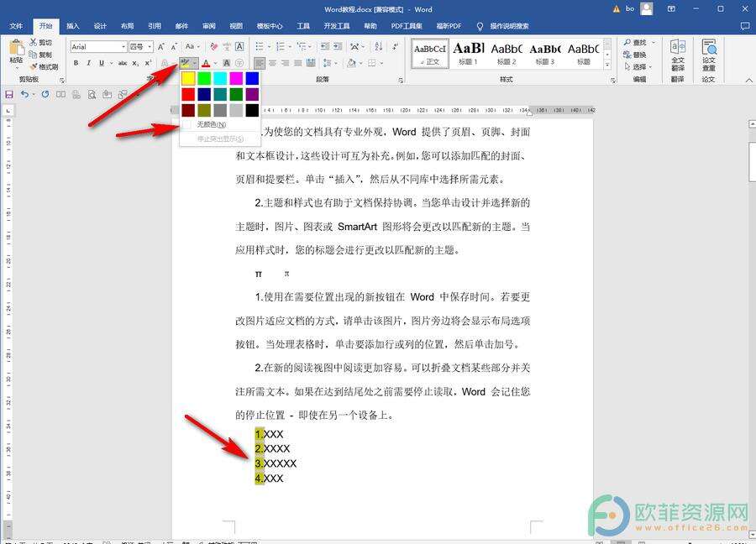Apply the Normal style

pyautogui.click(x=430, y=54)
